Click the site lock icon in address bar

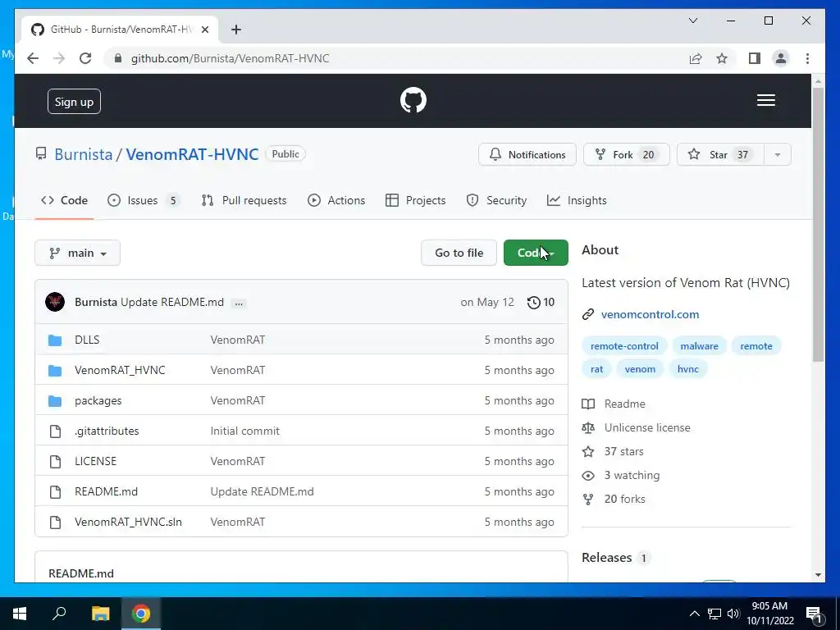click(118, 58)
